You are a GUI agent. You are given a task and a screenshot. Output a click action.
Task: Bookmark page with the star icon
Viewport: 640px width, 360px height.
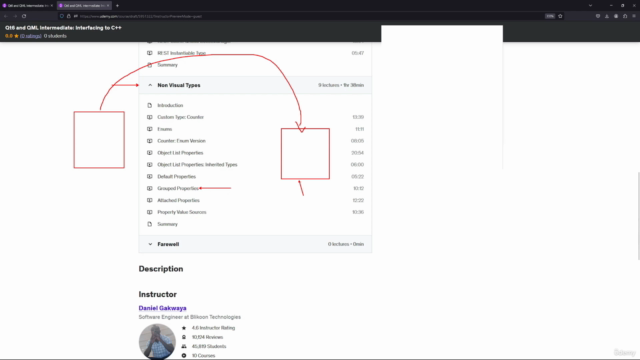(560, 16)
